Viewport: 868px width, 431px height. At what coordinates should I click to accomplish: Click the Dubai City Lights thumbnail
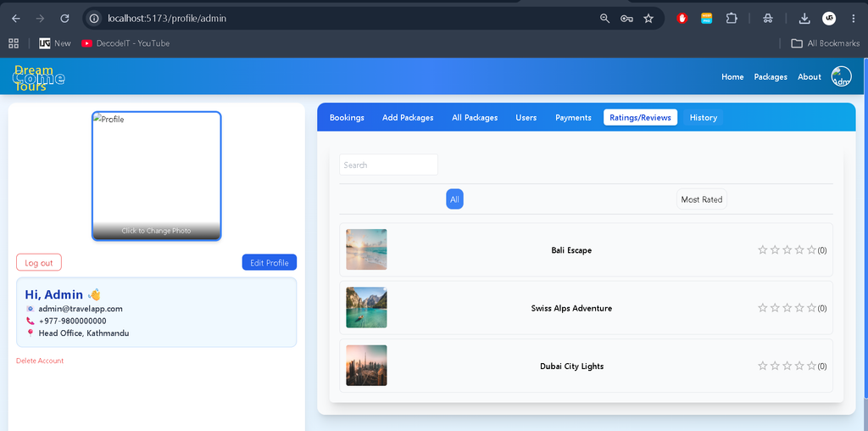point(366,366)
